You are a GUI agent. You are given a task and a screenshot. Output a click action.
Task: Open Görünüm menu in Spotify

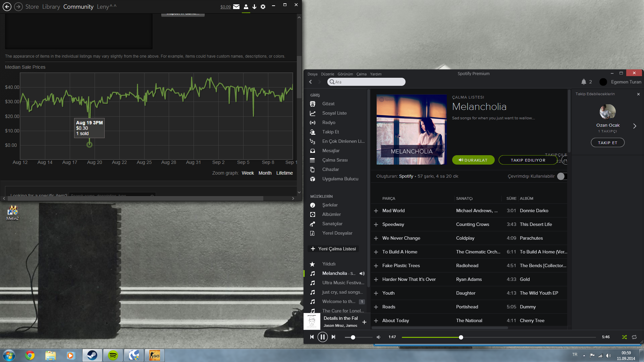[x=345, y=74]
